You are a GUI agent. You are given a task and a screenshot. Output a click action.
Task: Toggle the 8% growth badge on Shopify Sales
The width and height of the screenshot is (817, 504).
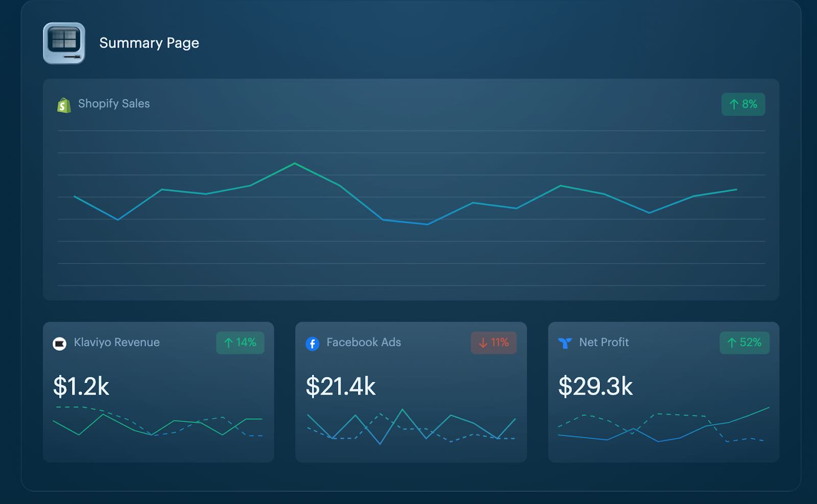pyautogui.click(x=743, y=104)
